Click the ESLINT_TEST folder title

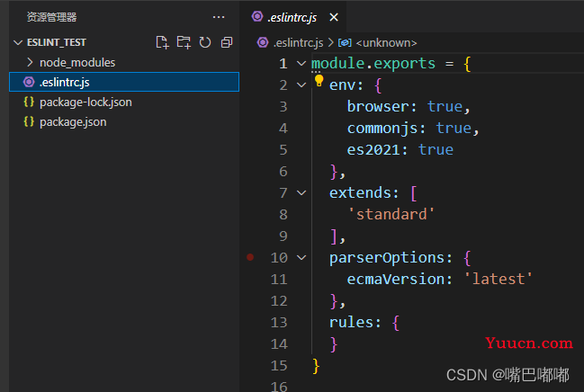tap(56, 42)
